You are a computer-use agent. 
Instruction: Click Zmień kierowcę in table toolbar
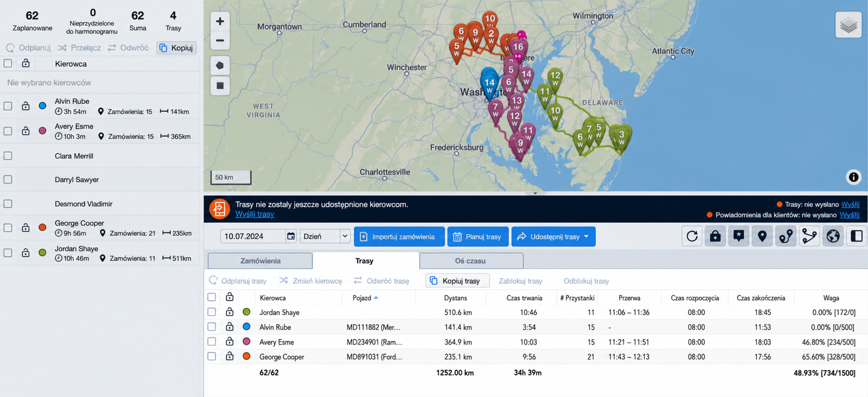point(311,281)
